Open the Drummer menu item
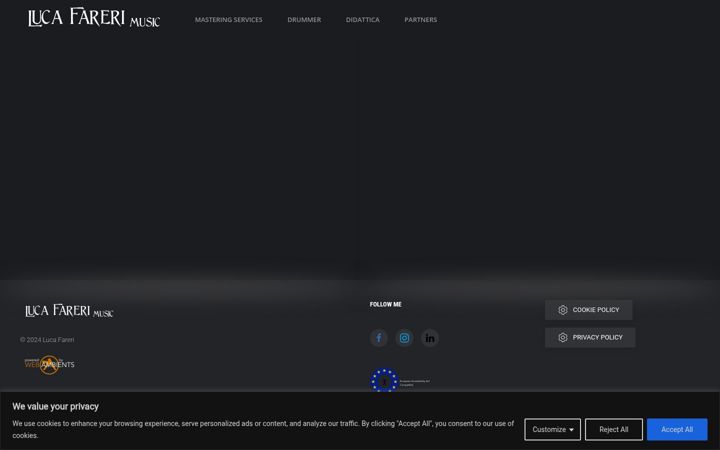The height and width of the screenshot is (450, 720). tap(304, 20)
